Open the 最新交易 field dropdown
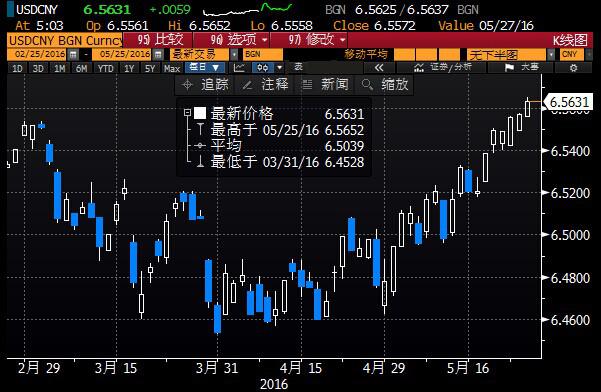This screenshot has height=392, width=601. coord(234,55)
